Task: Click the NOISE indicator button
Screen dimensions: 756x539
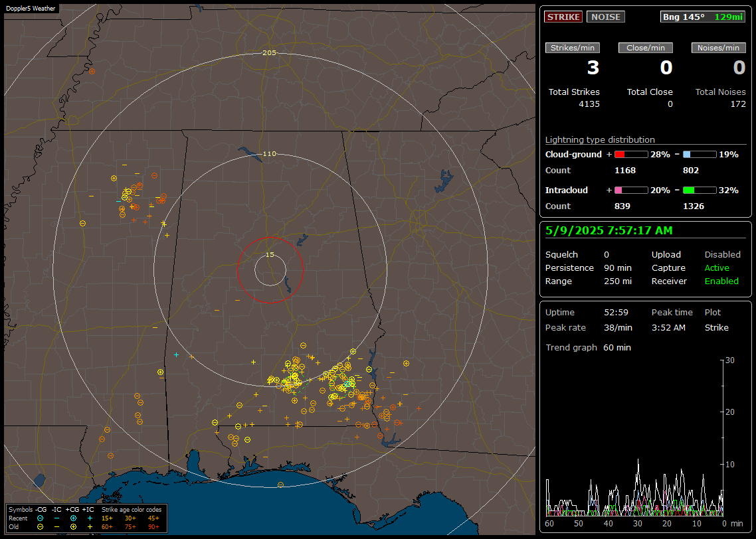Action: (606, 17)
